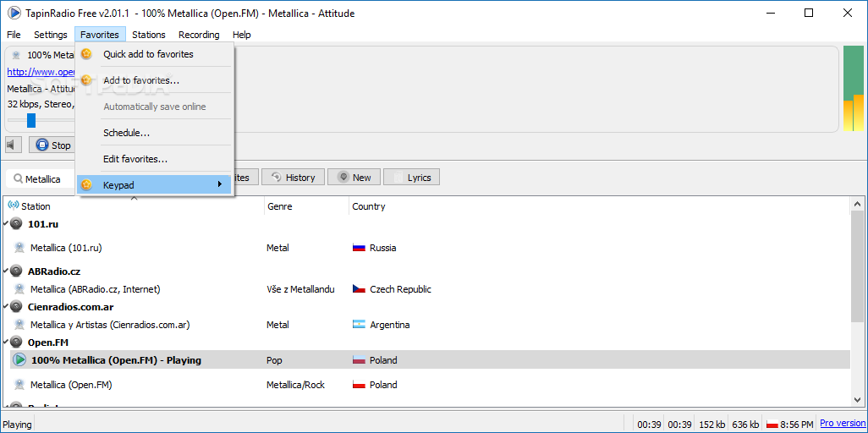Open the Stations menu
868x433 pixels.
(x=148, y=35)
